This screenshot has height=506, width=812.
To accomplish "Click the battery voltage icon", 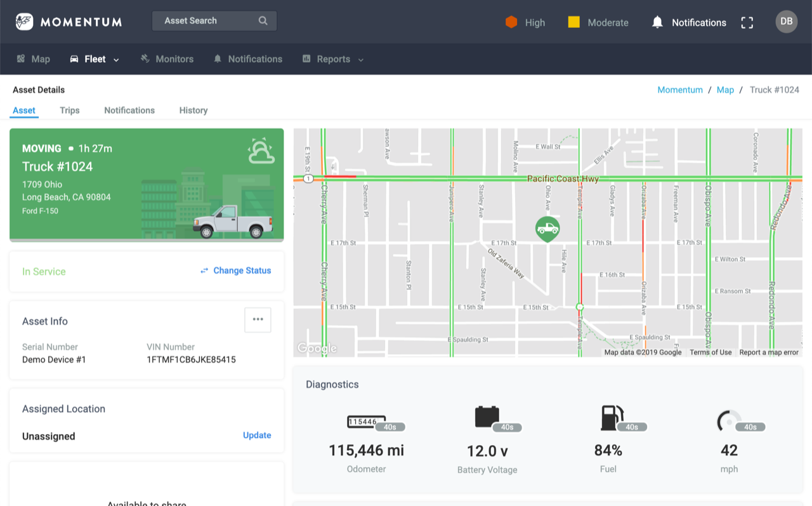I will pyautogui.click(x=487, y=416).
